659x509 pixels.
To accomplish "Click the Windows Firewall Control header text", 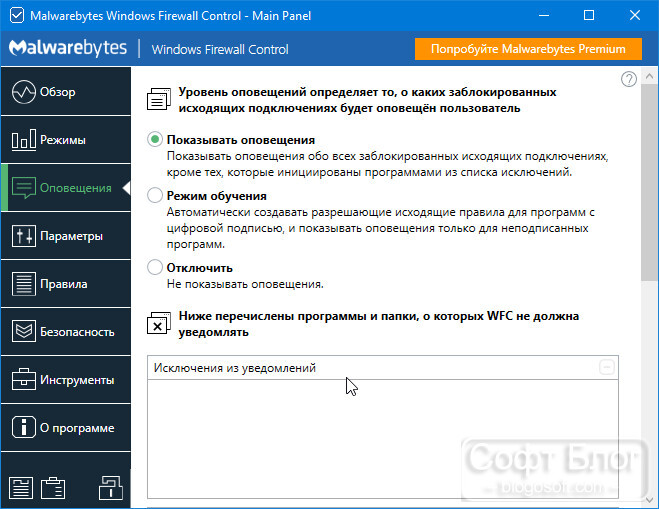I will pyautogui.click(x=220, y=49).
